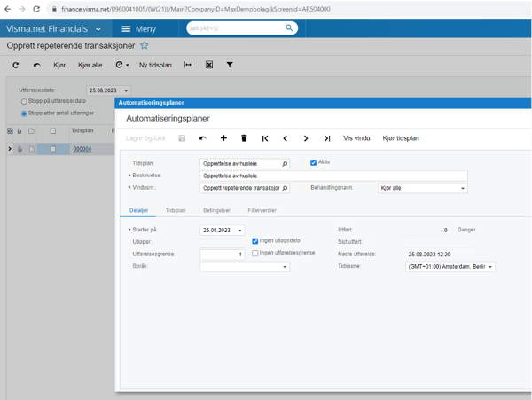Go to previous schedule record
This screenshot has width=532, height=400.
pyautogui.click(x=286, y=138)
